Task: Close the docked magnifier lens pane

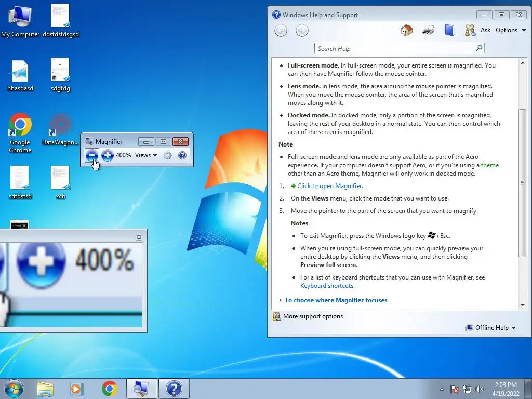Action: (139, 237)
